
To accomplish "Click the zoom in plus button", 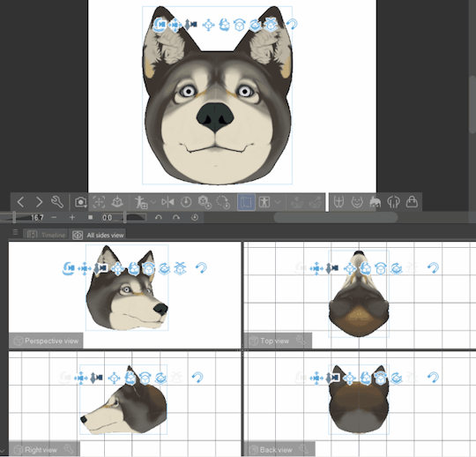I will click(72, 218).
